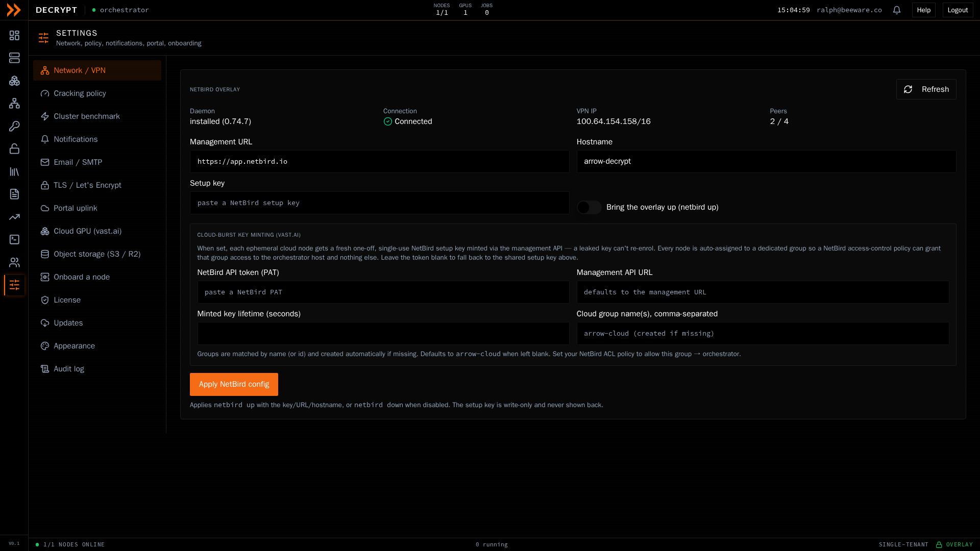Open Object storage (S3 / R2) settings
Image resolution: width=980 pixels, height=551 pixels.
point(97,254)
